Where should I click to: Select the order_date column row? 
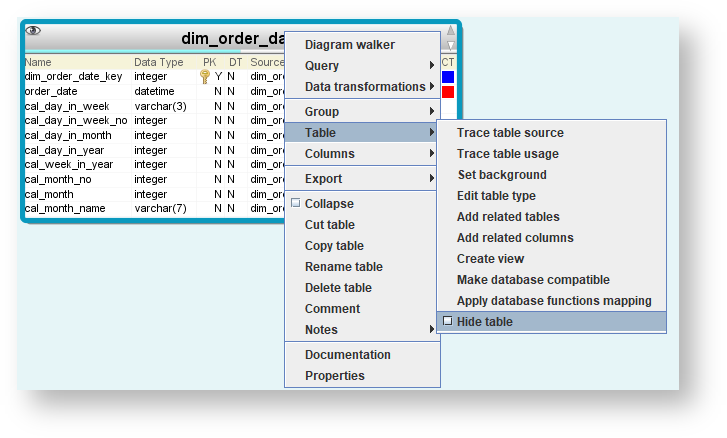coord(154,91)
